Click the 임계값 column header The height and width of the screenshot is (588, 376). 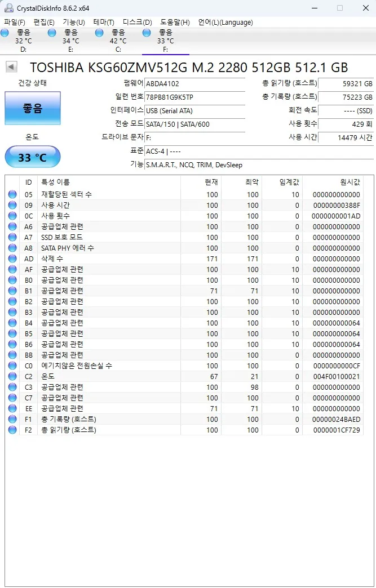pyautogui.click(x=282, y=182)
